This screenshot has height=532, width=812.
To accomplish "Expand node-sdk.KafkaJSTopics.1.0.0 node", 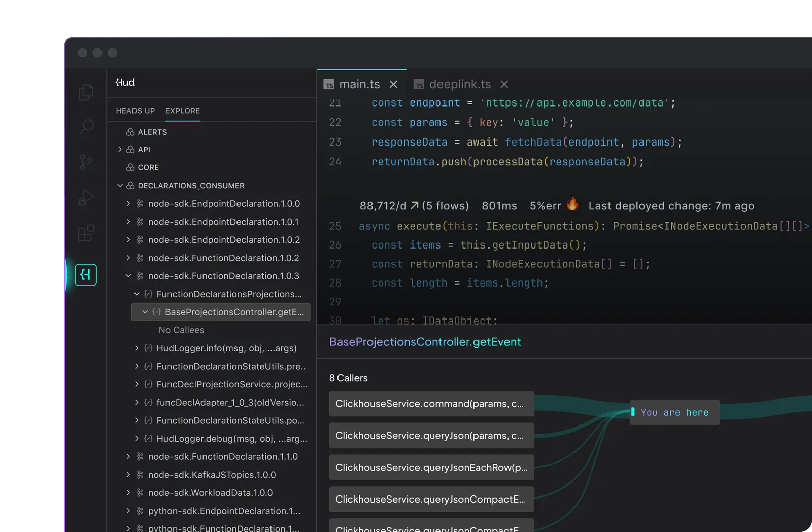I will coord(128,475).
